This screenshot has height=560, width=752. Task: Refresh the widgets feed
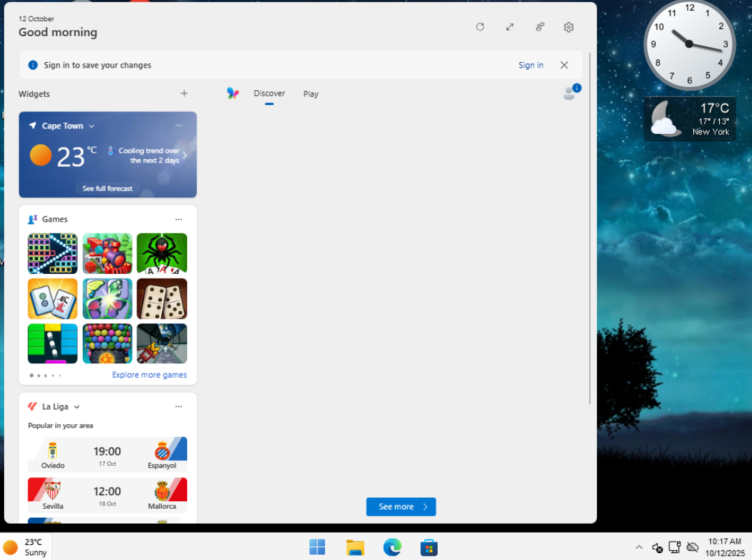pos(480,27)
